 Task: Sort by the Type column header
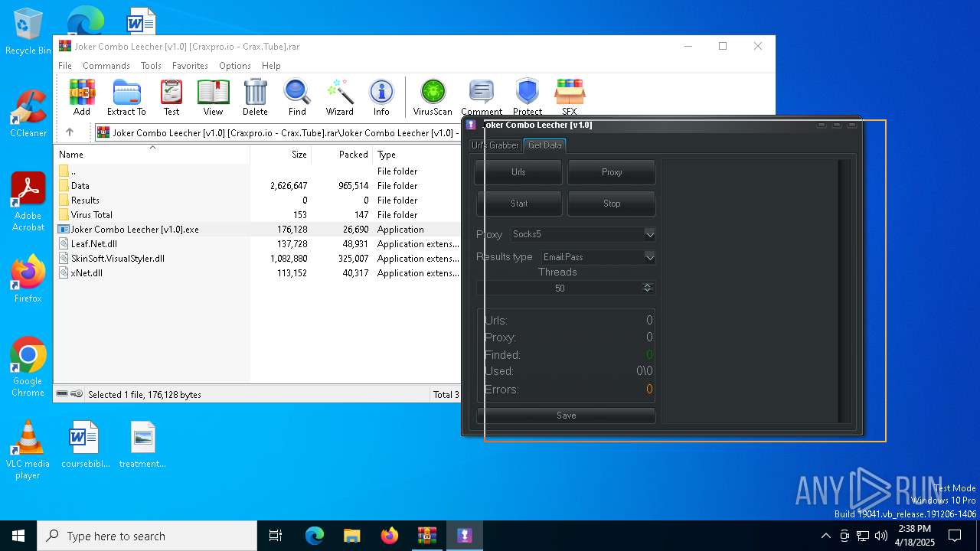416,154
